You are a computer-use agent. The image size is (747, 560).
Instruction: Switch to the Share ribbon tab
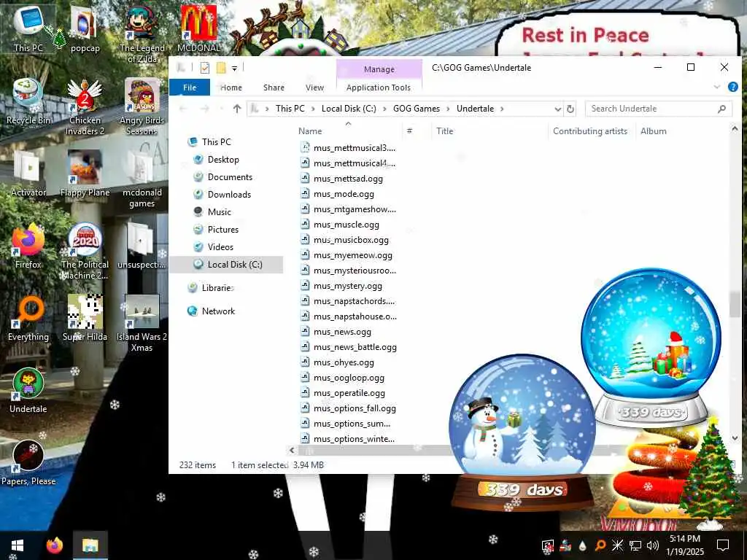point(274,87)
